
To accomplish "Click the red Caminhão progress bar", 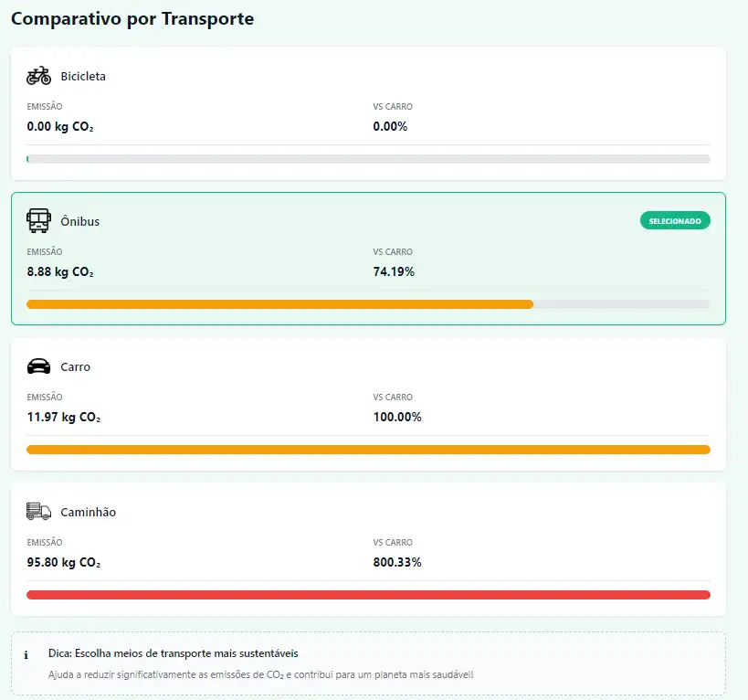I will (368, 595).
